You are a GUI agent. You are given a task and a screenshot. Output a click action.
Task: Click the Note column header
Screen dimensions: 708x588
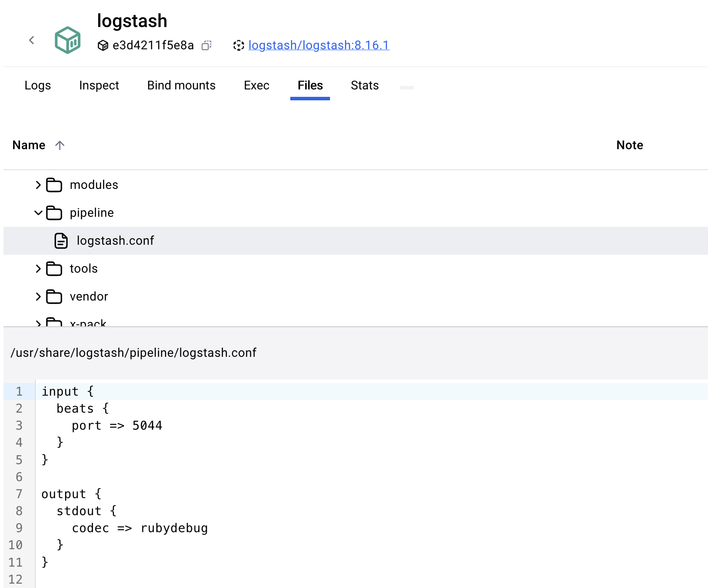629,145
